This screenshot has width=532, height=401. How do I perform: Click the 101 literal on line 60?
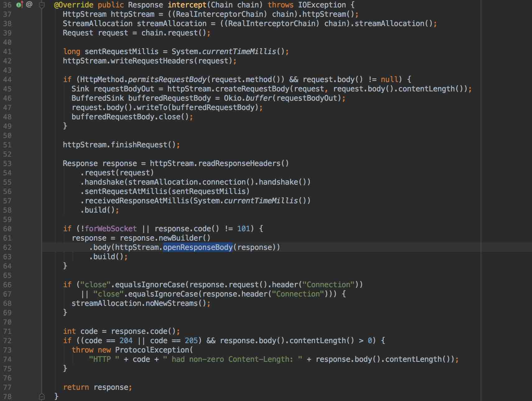[x=244, y=229]
